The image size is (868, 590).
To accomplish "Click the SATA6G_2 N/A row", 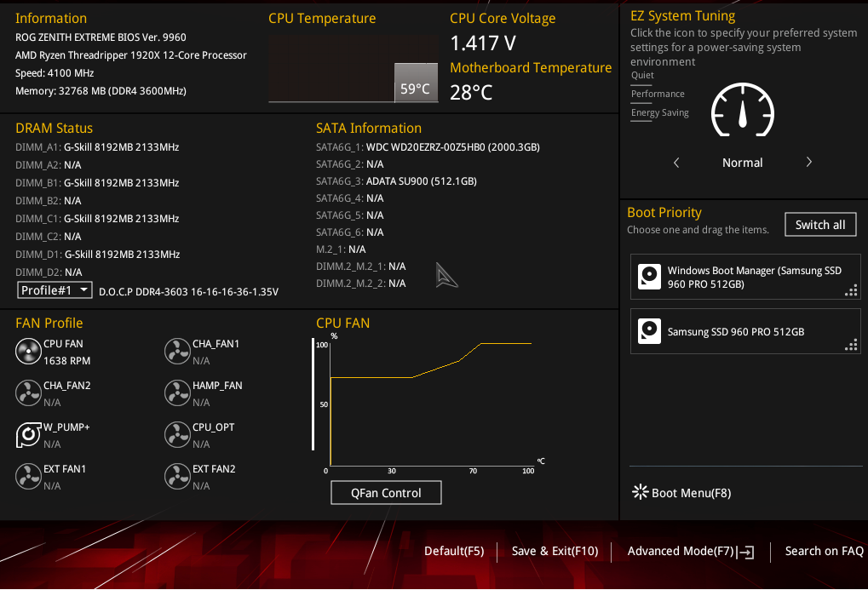I will coord(350,164).
